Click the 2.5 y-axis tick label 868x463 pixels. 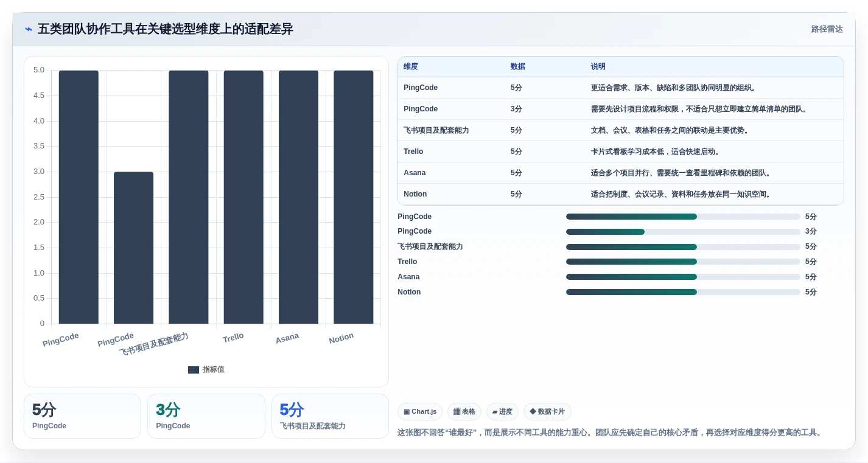coord(39,197)
